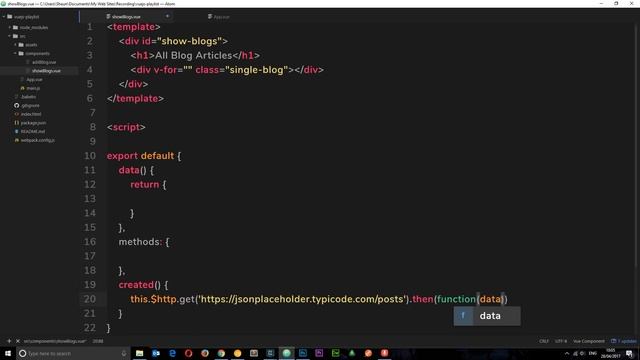Click line number 20 in the gutter
640x360 pixels.
[x=90, y=299]
